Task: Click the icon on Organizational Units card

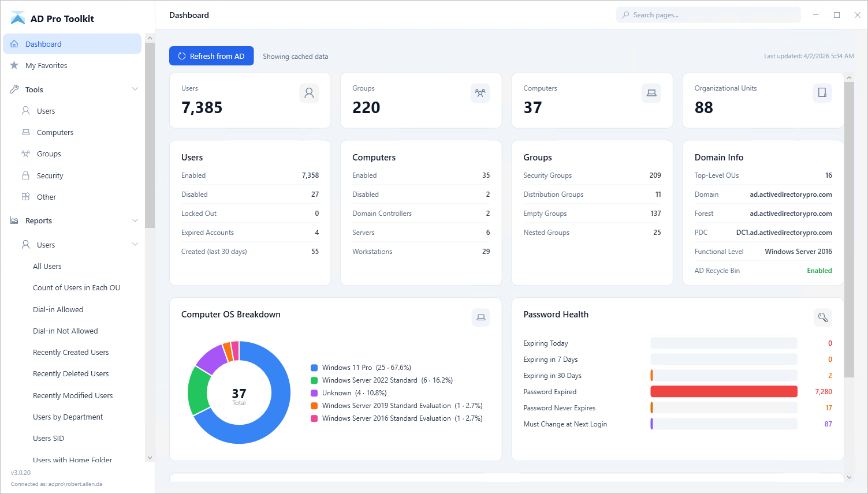Action: (822, 93)
